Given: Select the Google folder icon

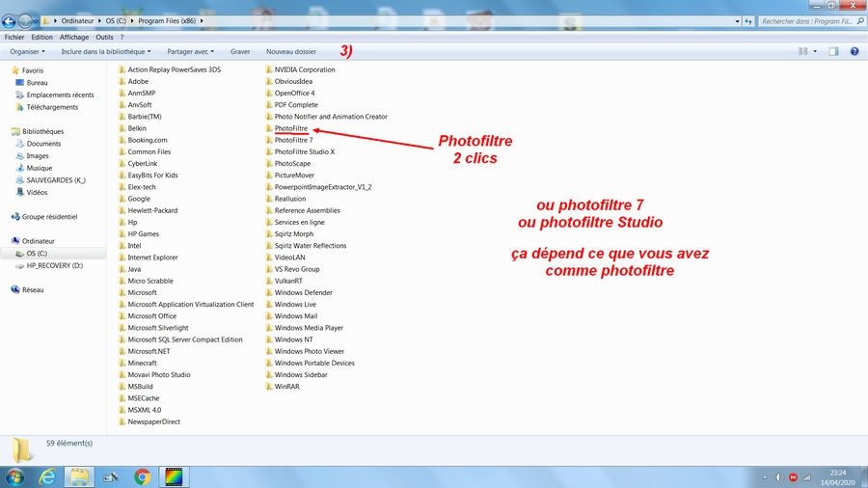Looking at the screenshot, I should 122,199.
